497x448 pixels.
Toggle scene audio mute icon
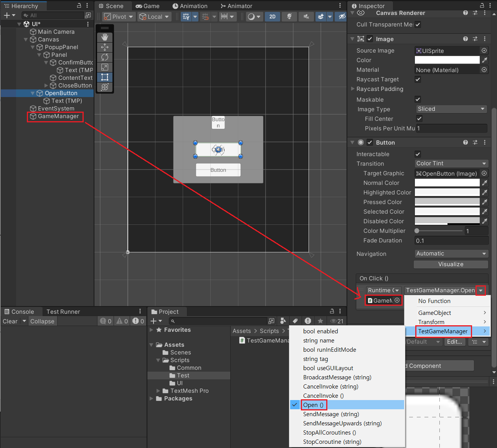pyautogui.click(x=306, y=16)
